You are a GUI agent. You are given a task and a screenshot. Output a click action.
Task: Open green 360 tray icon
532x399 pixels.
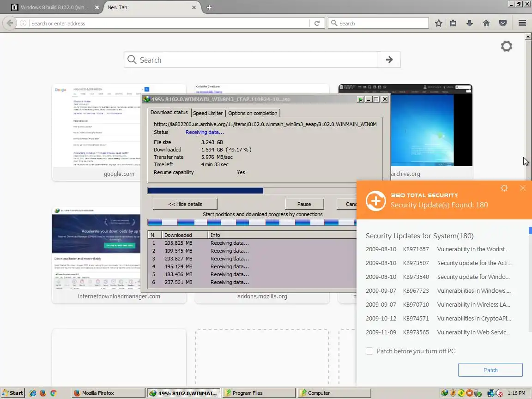tap(461, 393)
